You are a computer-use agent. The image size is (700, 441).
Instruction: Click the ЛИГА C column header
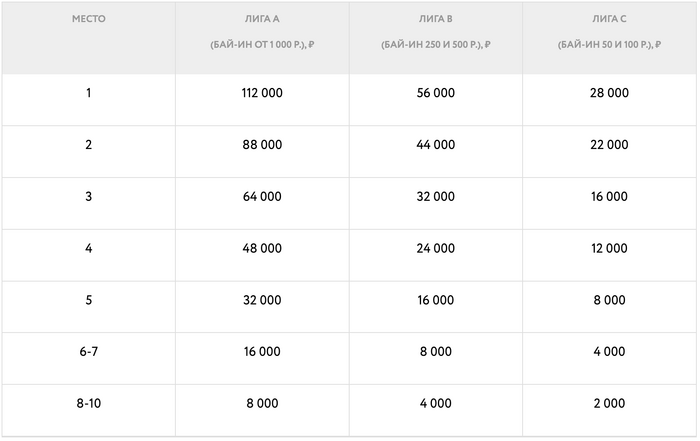tap(609, 19)
